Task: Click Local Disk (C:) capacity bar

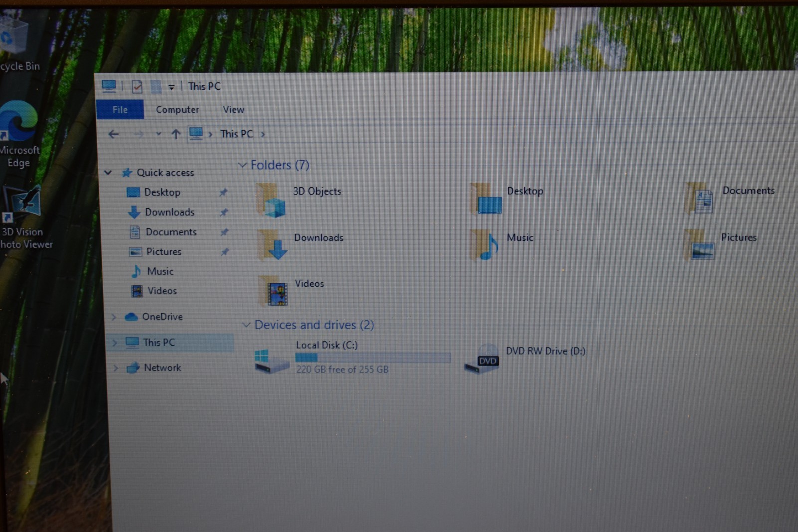Action: tap(373, 357)
